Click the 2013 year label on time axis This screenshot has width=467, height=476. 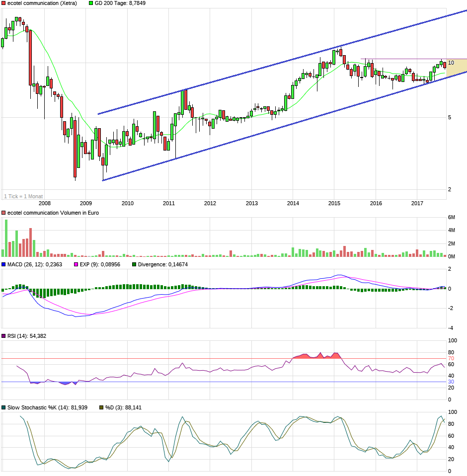[251, 203]
